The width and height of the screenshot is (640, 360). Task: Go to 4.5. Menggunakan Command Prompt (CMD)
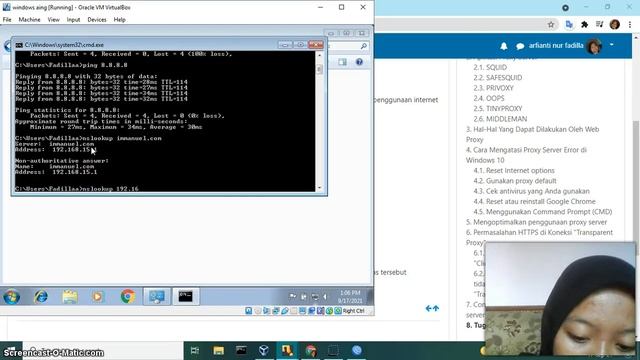(543, 212)
